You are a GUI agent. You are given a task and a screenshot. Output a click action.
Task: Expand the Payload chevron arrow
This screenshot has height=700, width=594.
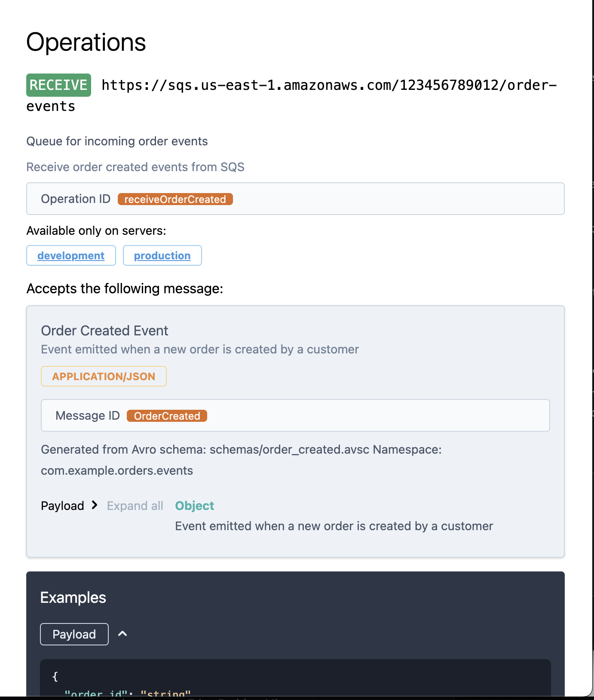point(95,505)
